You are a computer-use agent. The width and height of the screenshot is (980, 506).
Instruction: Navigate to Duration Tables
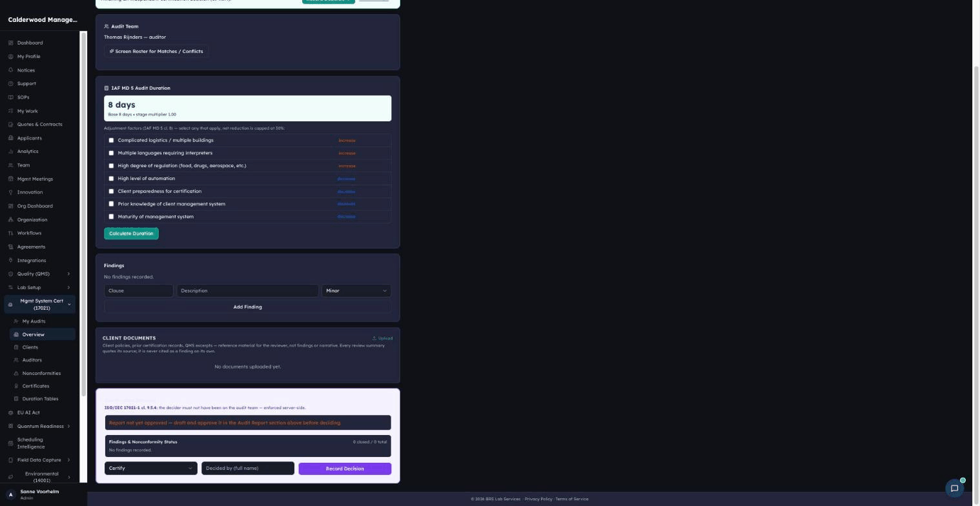coord(42,399)
